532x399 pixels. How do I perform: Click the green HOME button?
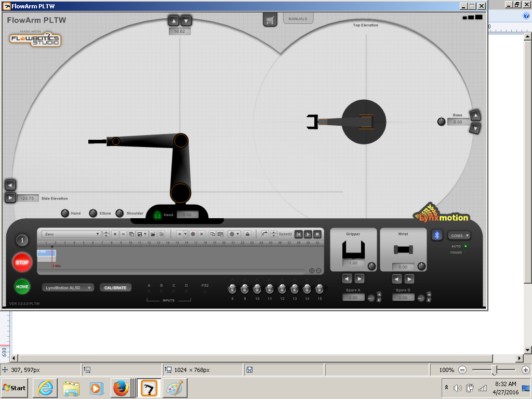(x=22, y=287)
